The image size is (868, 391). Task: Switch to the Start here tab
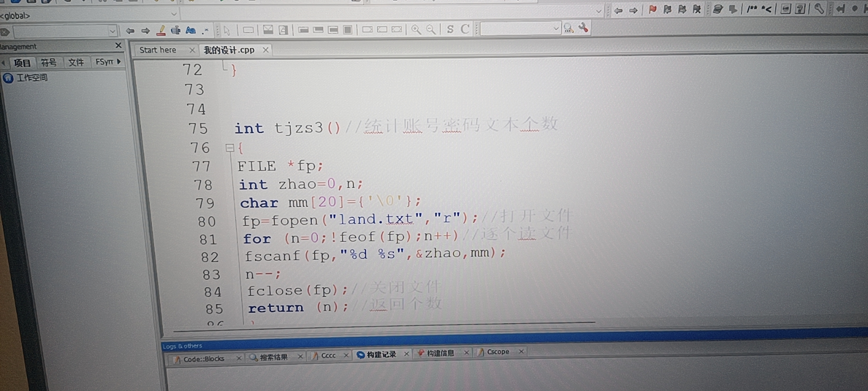point(158,50)
